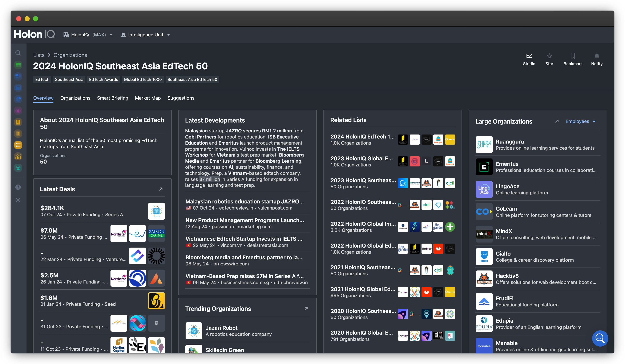Open Intelligence Unit dropdown
Viewport: 625px width, 364px height.
[145, 35]
